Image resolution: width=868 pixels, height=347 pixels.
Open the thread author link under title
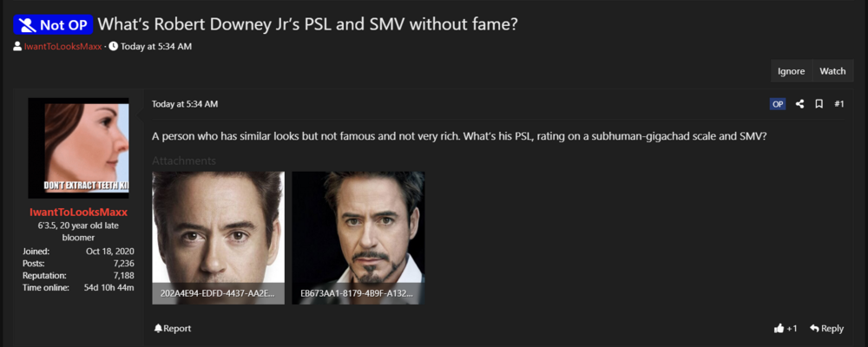tap(63, 47)
